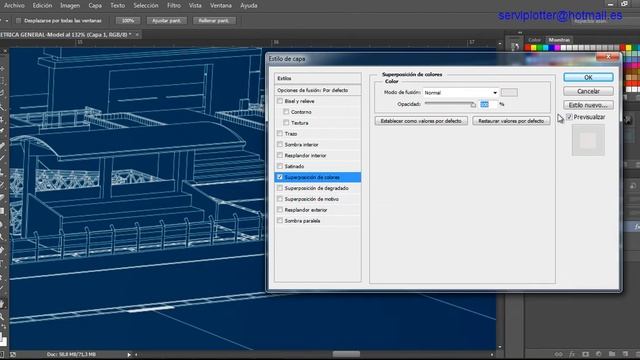The height and width of the screenshot is (360, 640).
Task: Open the Filtro menu
Action: (x=174, y=5)
